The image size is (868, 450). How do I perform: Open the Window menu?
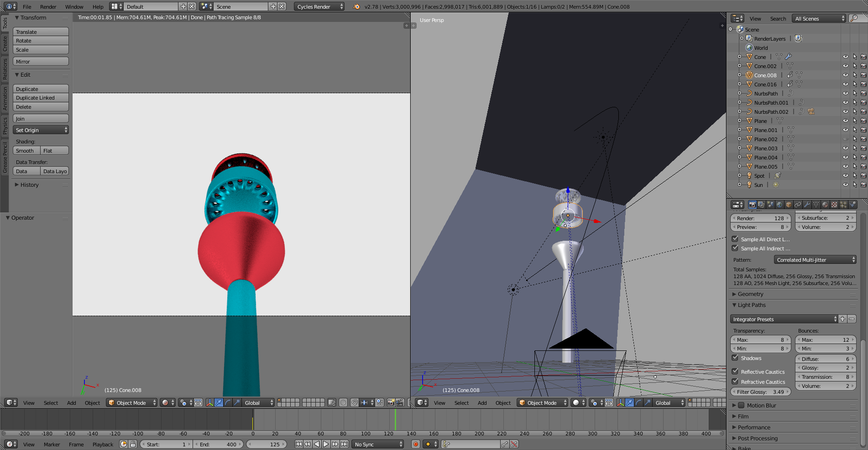tap(74, 6)
